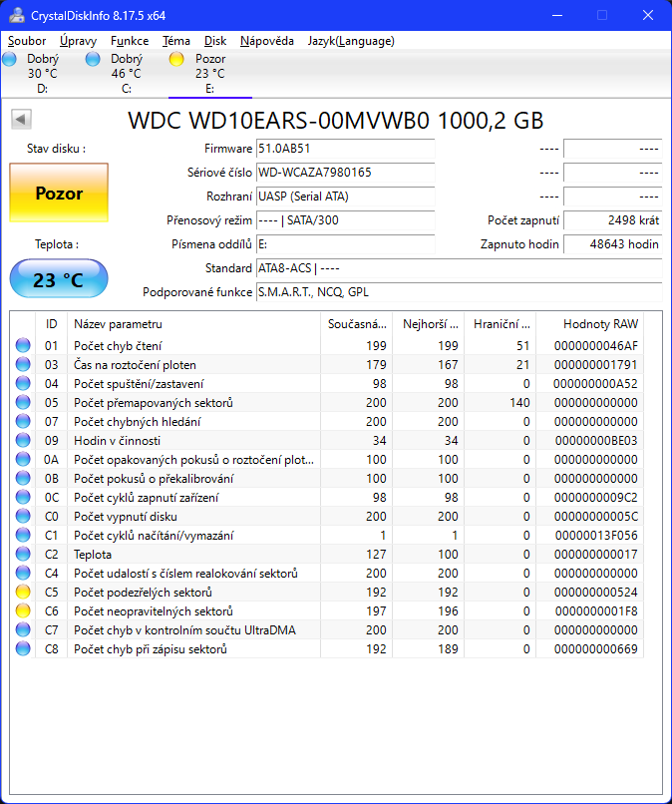Click status orb for disk D:
Screen dimensions: 672x804
(10, 59)
